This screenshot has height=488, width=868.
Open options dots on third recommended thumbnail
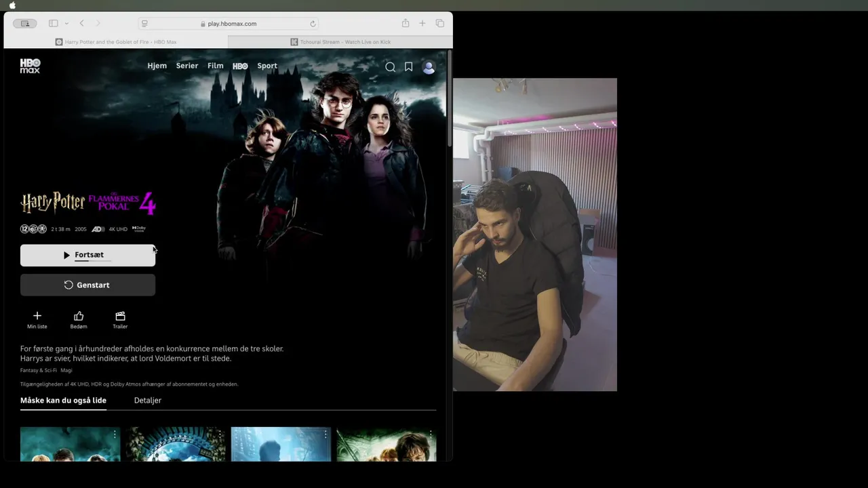point(325,434)
